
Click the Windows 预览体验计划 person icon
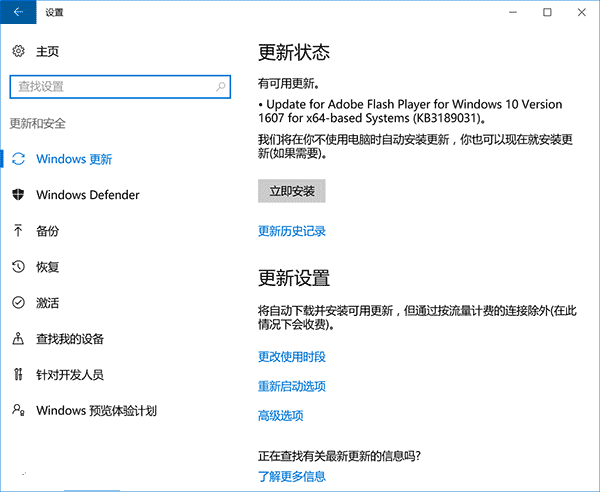tap(18, 410)
